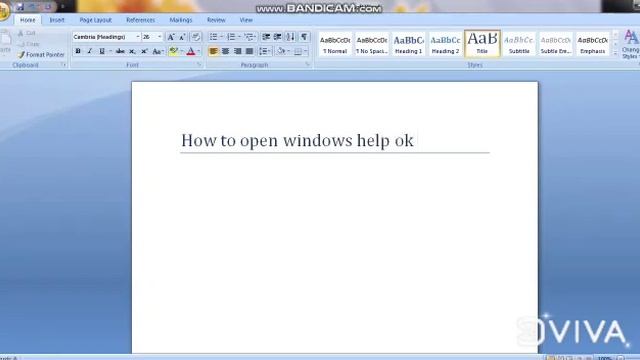Apply the Title style
The width and height of the screenshot is (640, 360).
tap(482, 44)
